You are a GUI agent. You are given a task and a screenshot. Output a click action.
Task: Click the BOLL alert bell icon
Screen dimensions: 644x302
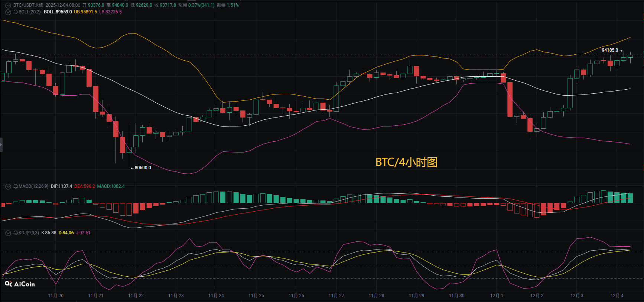tap(16, 12)
